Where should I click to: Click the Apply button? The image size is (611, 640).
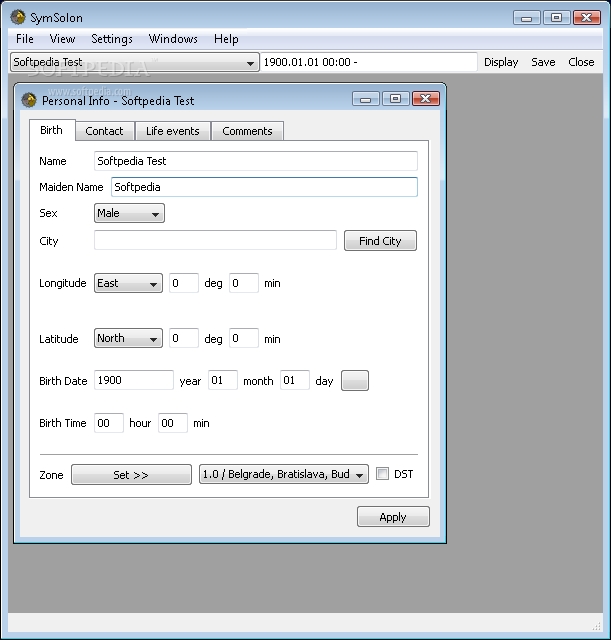click(x=393, y=517)
